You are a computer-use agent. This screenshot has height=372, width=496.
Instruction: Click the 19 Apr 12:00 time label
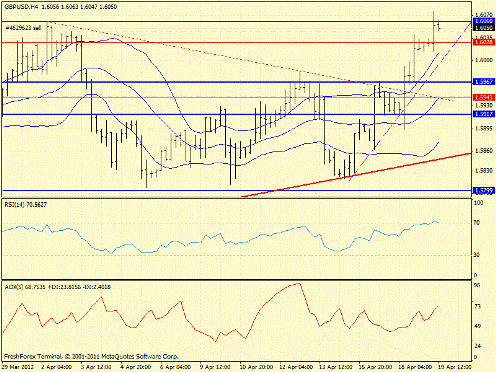click(x=454, y=367)
